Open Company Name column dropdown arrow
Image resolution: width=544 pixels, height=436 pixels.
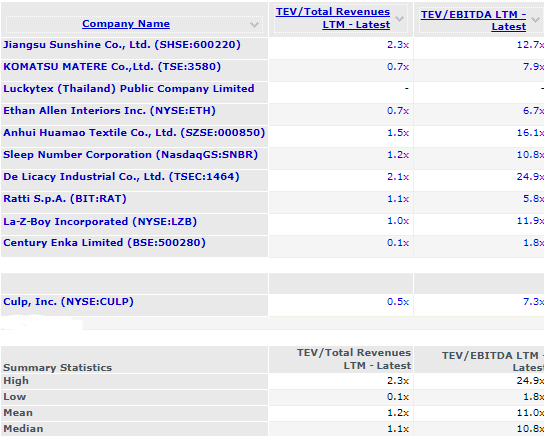click(254, 25)
